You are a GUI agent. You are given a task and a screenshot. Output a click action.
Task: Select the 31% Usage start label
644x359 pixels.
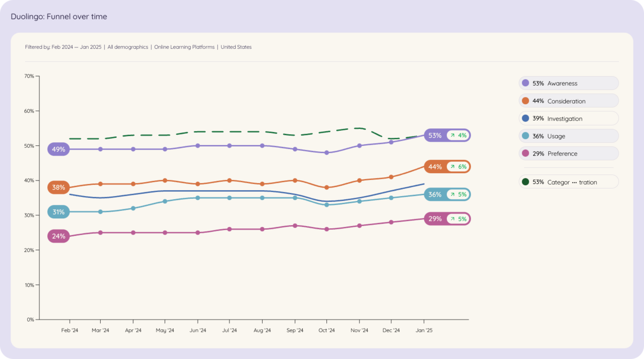pos(58,212)
